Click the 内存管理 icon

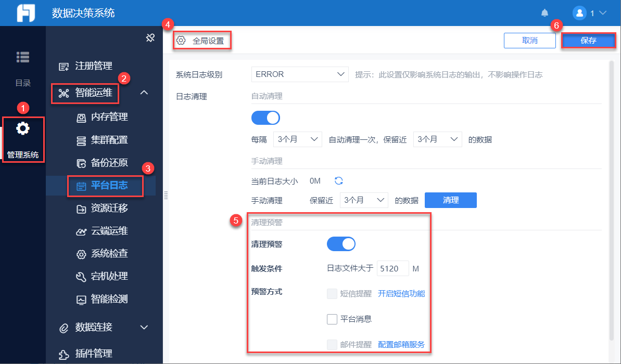coord(81,118)
